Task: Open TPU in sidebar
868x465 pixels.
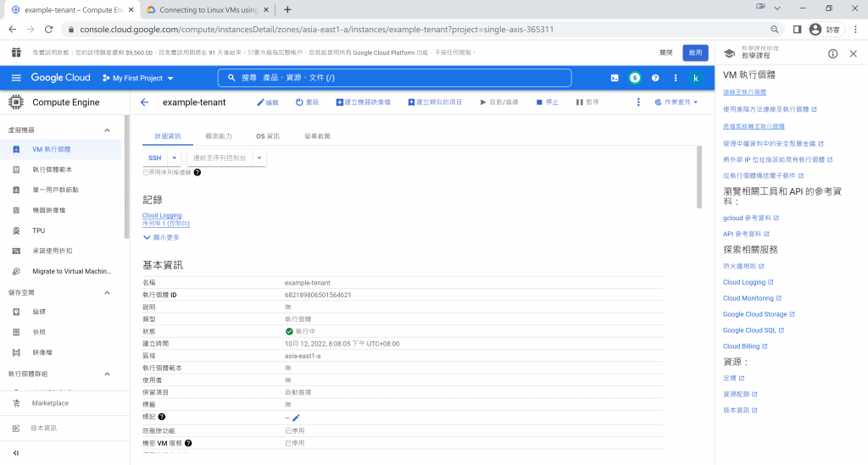Action: [x=61, y=230]
